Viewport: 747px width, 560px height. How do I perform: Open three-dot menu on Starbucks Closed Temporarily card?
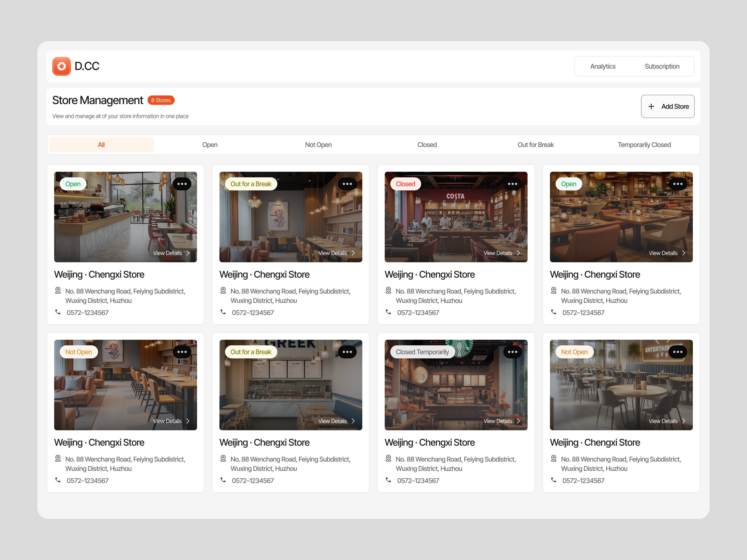pyautogui.click(x=512, y=352)
